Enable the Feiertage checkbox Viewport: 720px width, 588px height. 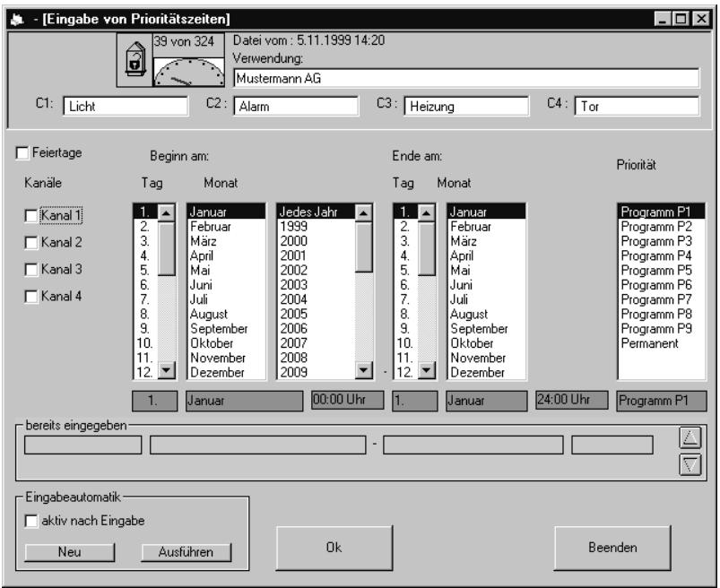pos(22,153)
